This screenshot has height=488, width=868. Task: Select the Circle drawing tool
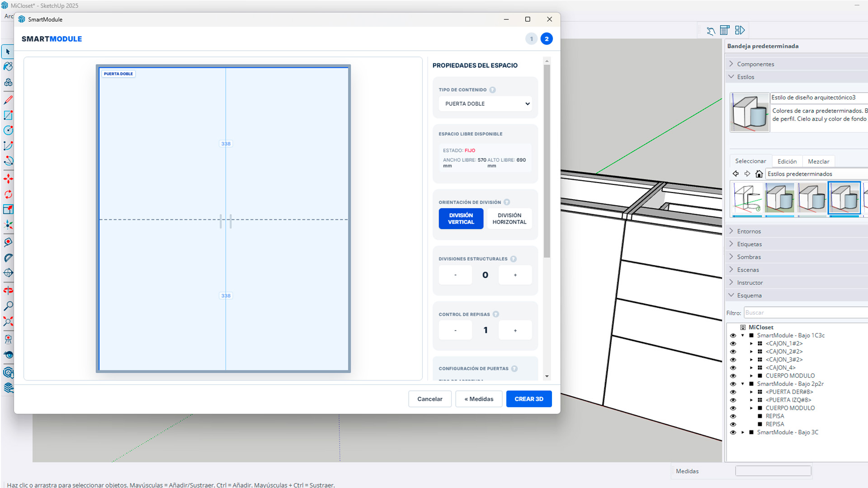8,130
